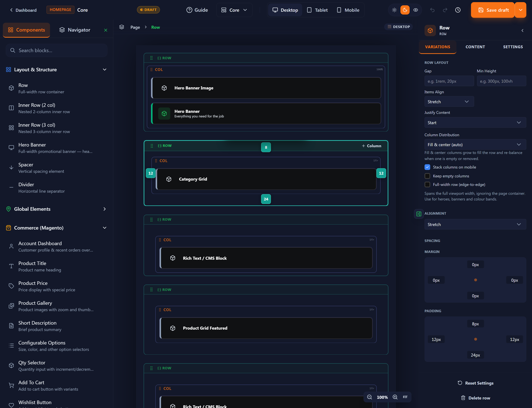Image resolution: width=532 pixels, height=408 pixels.
Task: Add Row block from components list
Action: [x=57, y=88]
